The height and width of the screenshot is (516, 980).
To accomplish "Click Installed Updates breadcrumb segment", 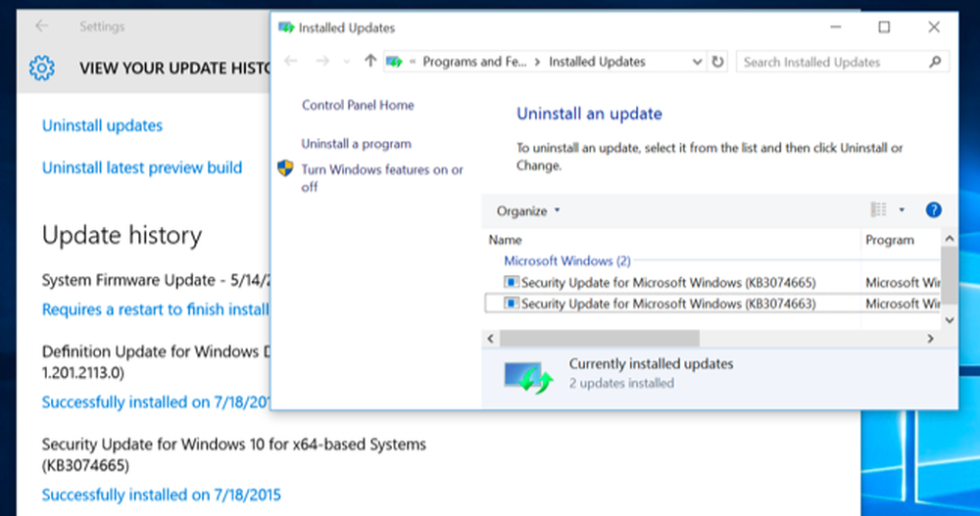I will tap(597, 62).
